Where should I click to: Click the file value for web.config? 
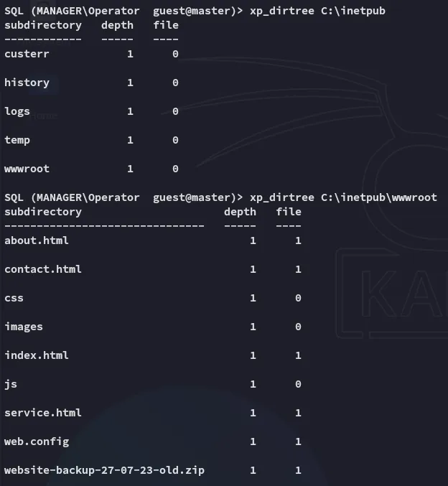(298, 441)
